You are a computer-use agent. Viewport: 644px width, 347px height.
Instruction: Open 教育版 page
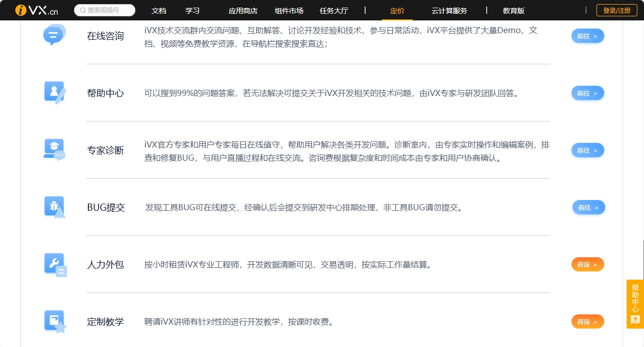(x=514, y=11)
